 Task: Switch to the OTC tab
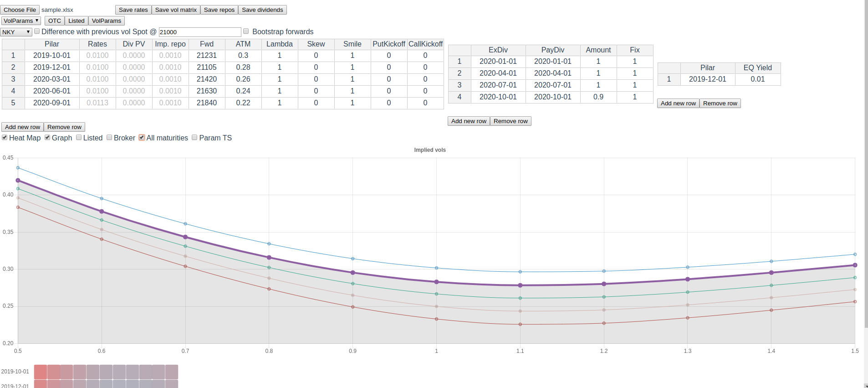pyautogui.click(x=55, y=21)
